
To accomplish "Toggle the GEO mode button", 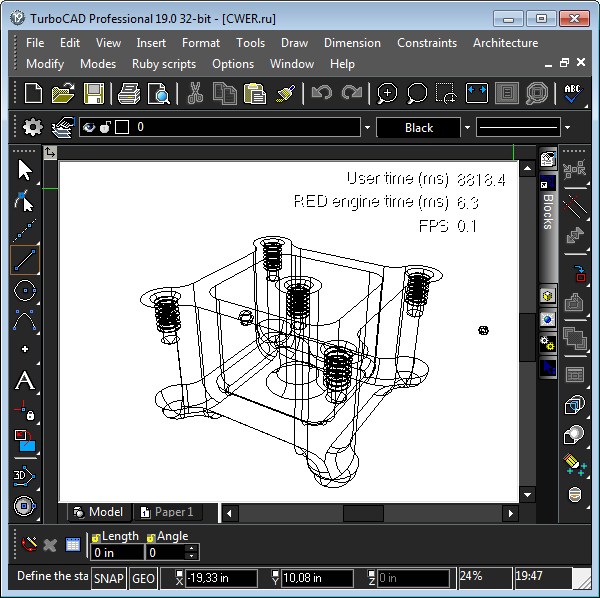I will pos(143,578).
